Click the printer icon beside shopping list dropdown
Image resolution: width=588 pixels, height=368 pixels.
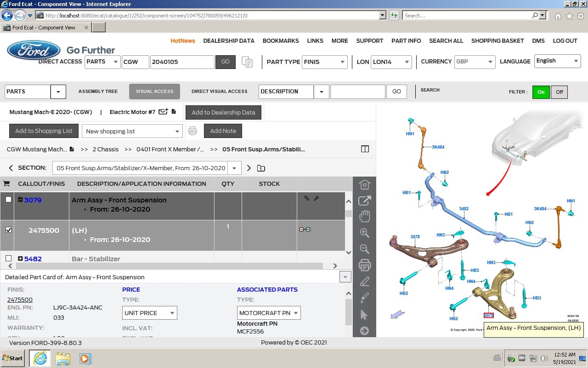pyautogui.click(x=192, y=131)
